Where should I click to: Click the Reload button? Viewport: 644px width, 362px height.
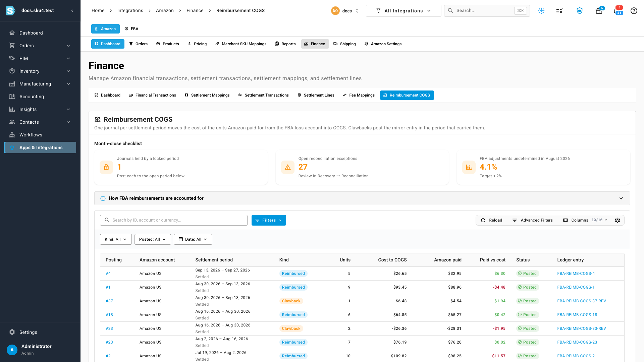click(491, 220)
